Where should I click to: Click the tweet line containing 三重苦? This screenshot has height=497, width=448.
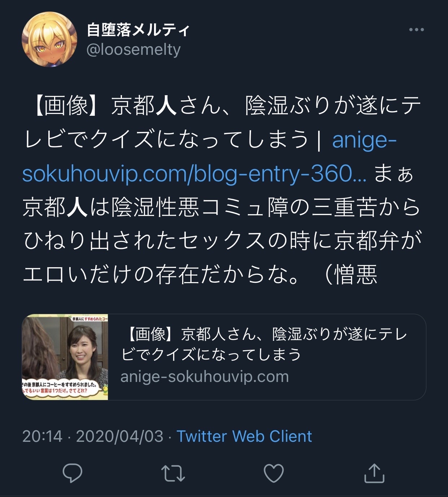[222, 207]
